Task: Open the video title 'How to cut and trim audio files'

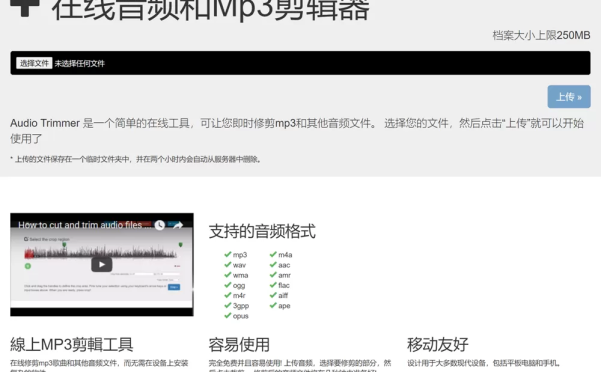Action: coord(84,225)
